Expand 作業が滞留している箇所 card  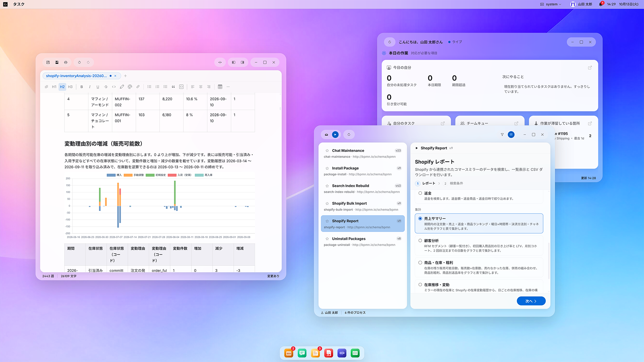590,123
